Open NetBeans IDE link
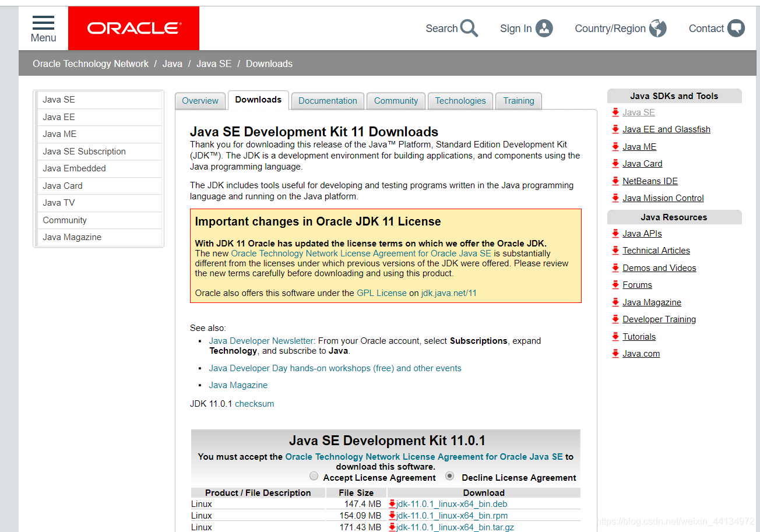Screen dimensions: 760x532 (x=650, y=181)
